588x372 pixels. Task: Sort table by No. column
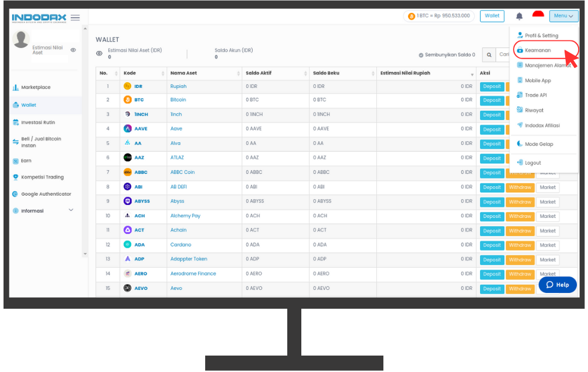click(x=108, y=73)
